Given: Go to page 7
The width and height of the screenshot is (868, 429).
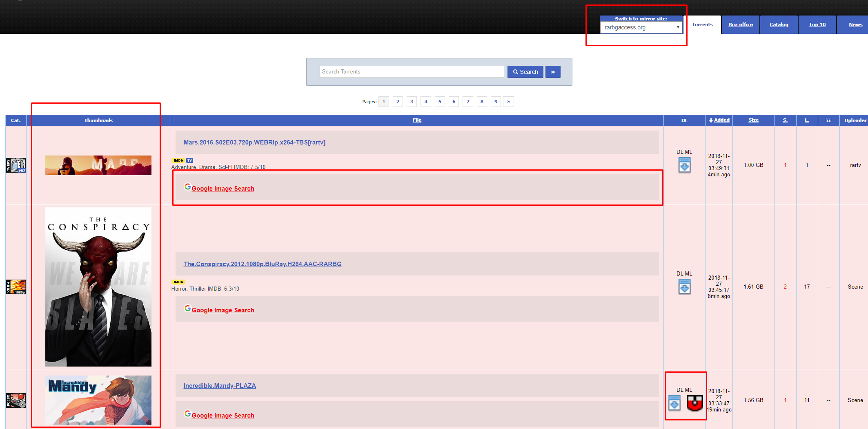Looking at the screenshot, I should [x=468, y=102].
